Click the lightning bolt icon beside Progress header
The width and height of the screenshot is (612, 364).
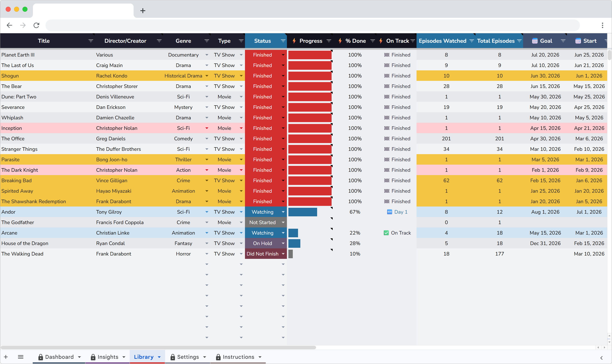[x=294, y=41]
